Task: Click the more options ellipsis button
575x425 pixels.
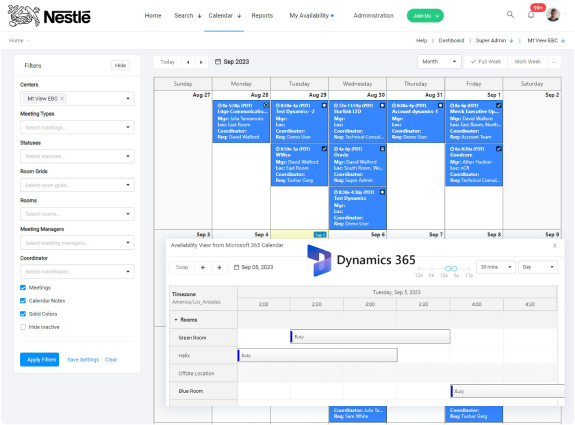Action: (x=554, y=62)
